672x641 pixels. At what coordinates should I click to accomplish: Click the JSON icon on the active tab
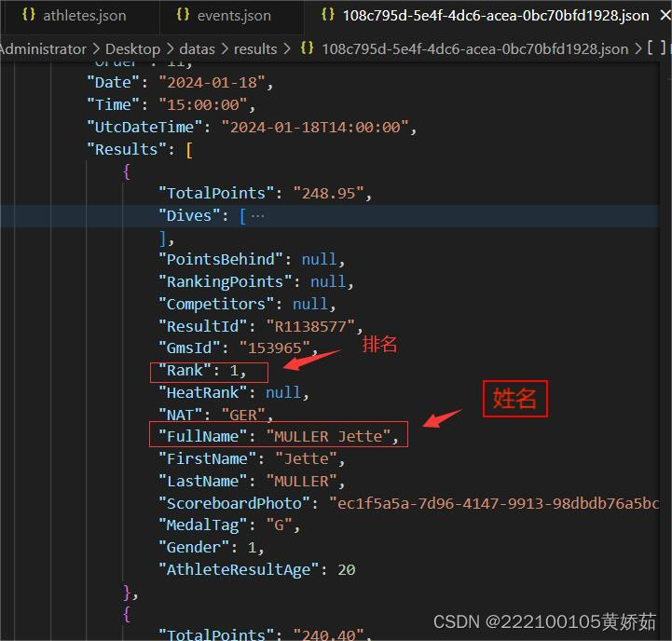pos(327,15)
